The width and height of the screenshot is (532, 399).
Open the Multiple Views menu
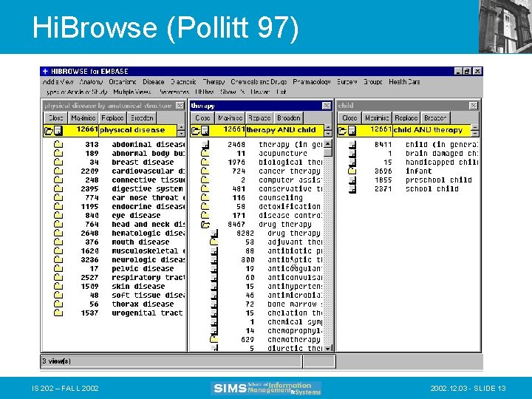pyautogui.click(x=132, y=92)
